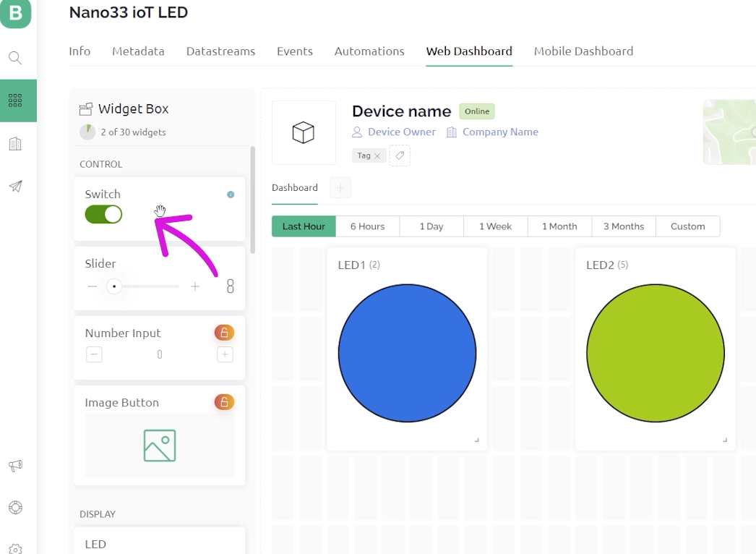Image resolution: width=756 pixels, height=554 pixels.
Task: Open the Automations tab
Action: tap(369, 51)
